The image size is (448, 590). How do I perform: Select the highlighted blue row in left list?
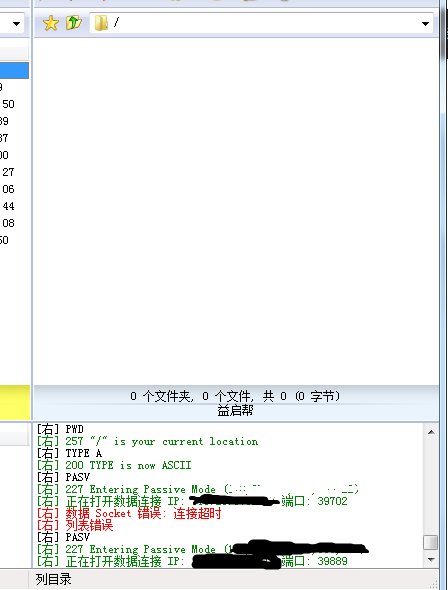14,70
